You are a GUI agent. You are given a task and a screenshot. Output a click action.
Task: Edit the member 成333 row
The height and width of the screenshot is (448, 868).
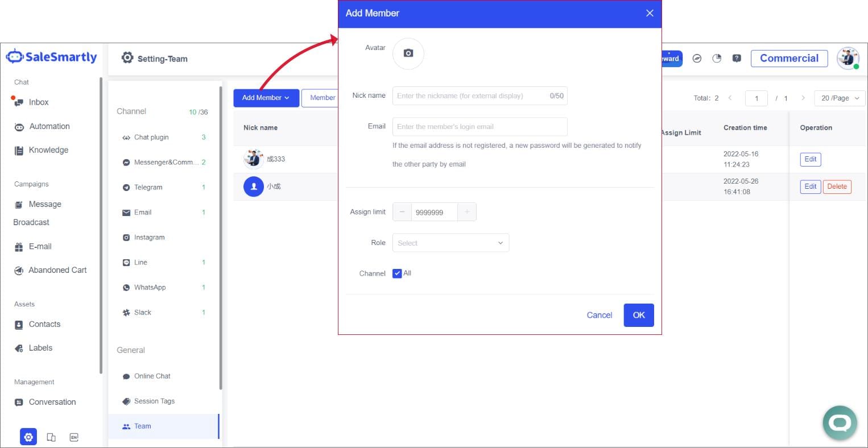[811, 159]
